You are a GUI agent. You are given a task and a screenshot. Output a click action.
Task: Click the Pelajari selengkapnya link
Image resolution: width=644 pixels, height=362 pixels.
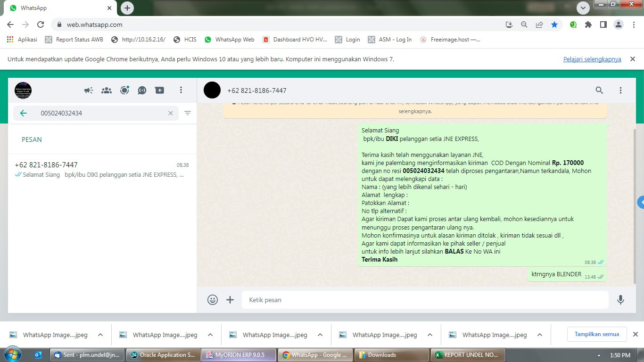coord(592,59)
